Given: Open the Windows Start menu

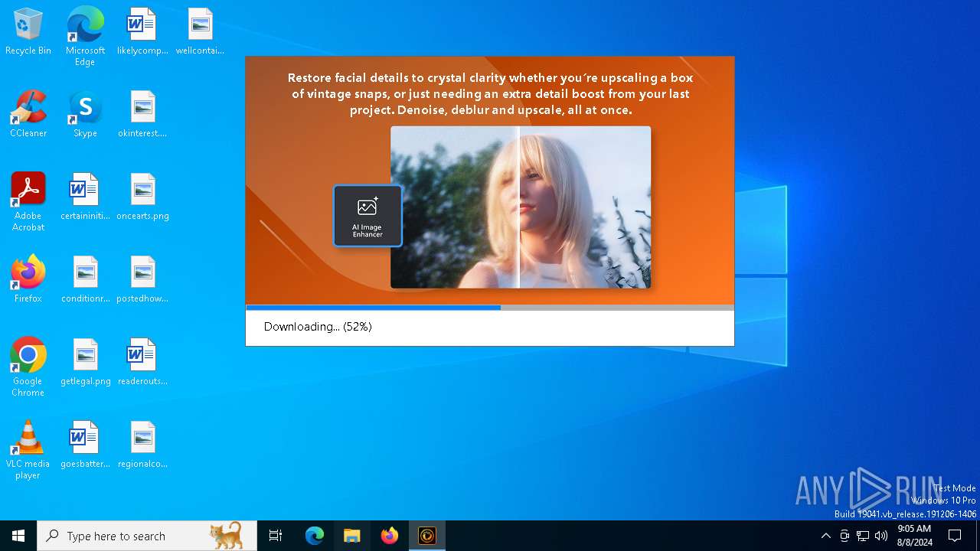Looking at the screenshot, I should point(18,536).
